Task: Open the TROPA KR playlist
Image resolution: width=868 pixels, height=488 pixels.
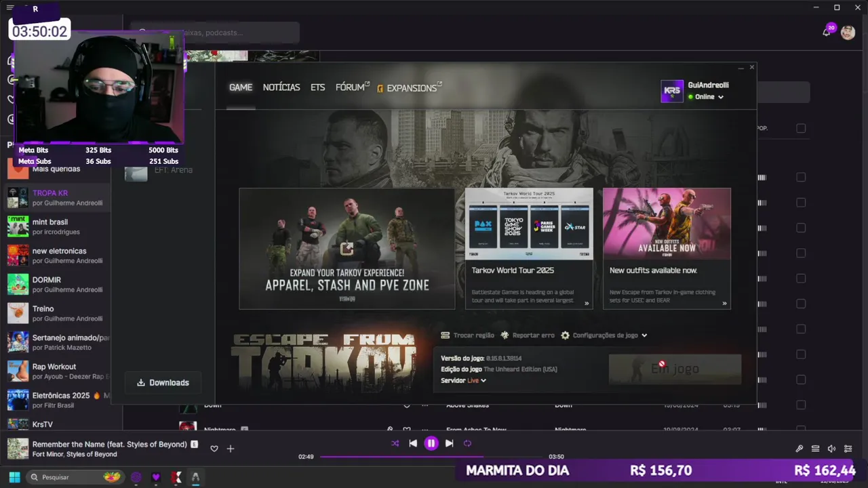Action: [x=58, y=198]
